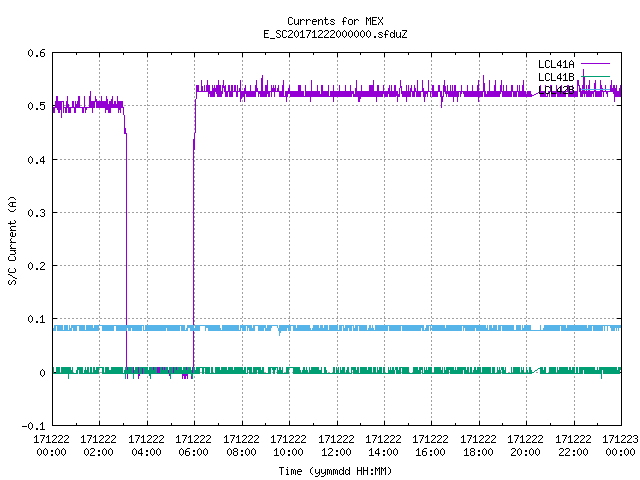
Task: Click the green LCL41B legend line sample
Action: [x=595, y=76]
